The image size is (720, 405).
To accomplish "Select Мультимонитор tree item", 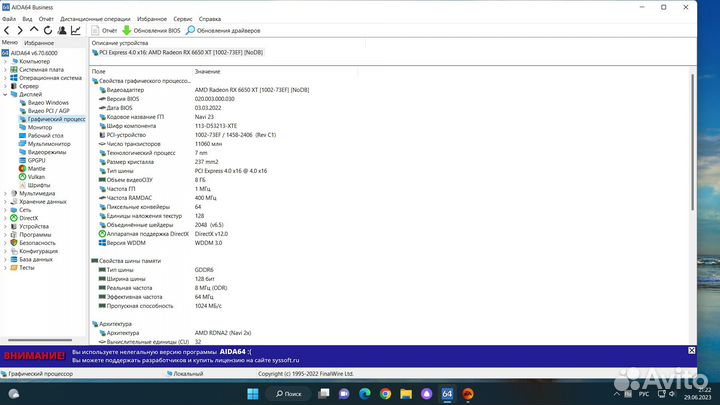I will tap(45, 144).
